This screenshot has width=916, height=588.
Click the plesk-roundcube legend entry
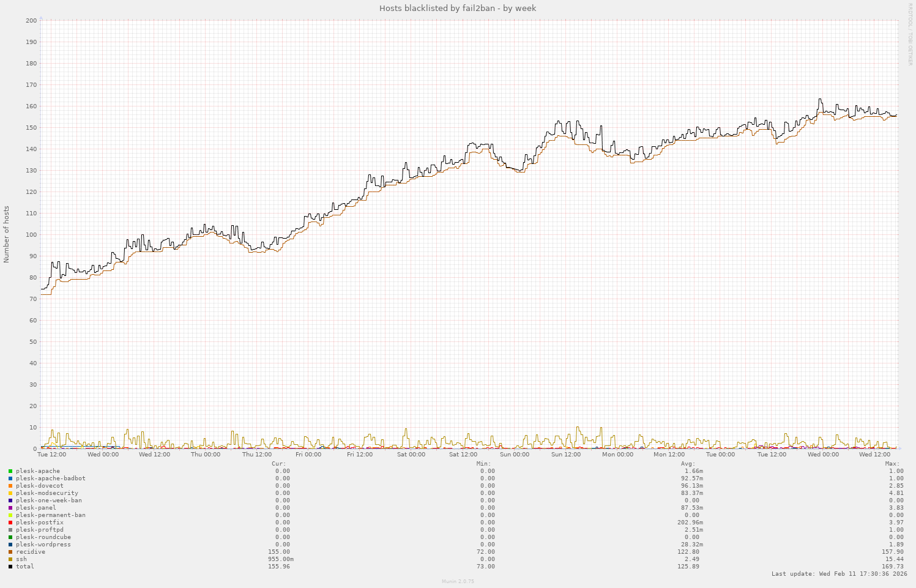click(43, 537)
